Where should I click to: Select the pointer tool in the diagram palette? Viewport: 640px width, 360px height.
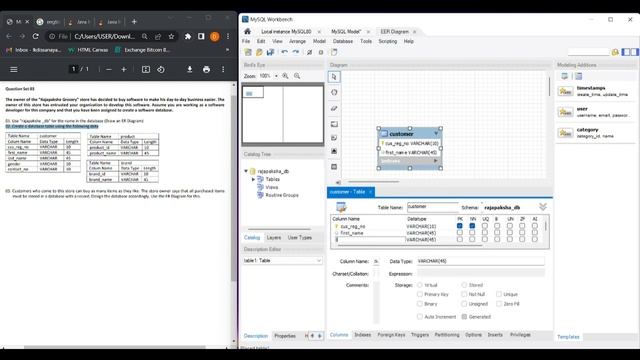[x=334, y=77]
